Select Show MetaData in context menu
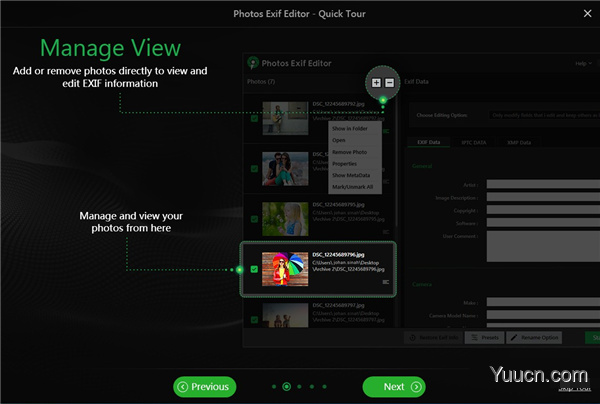600x404 pixels. pos(351,175)
